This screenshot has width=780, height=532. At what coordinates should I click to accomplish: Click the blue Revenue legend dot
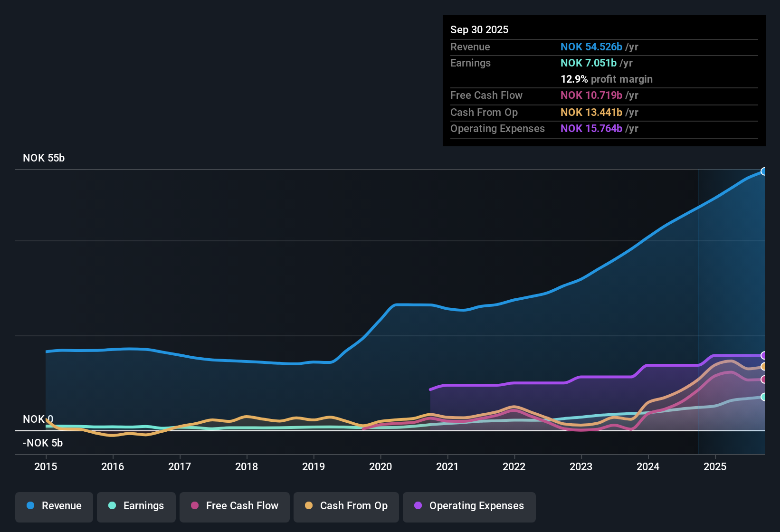pos(30,505)
